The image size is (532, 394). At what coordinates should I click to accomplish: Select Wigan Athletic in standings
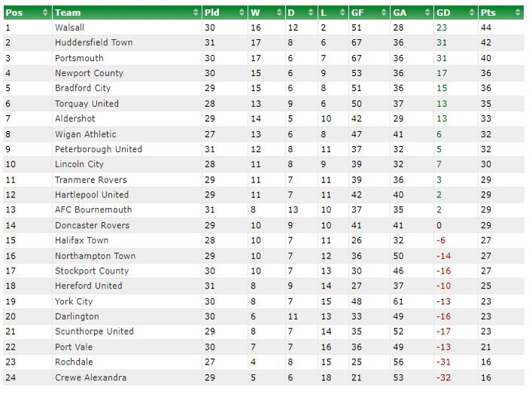point(86,134)
